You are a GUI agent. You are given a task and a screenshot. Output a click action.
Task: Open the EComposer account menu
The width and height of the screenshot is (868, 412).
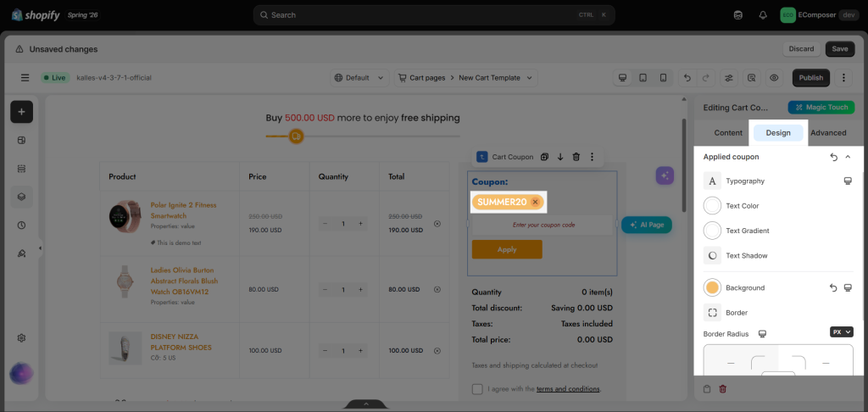(x=820, y=15)
